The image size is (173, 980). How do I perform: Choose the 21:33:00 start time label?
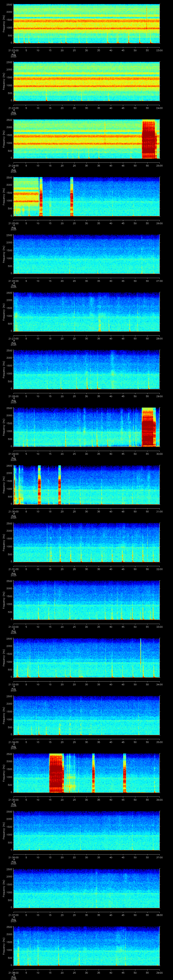(13, 684)
